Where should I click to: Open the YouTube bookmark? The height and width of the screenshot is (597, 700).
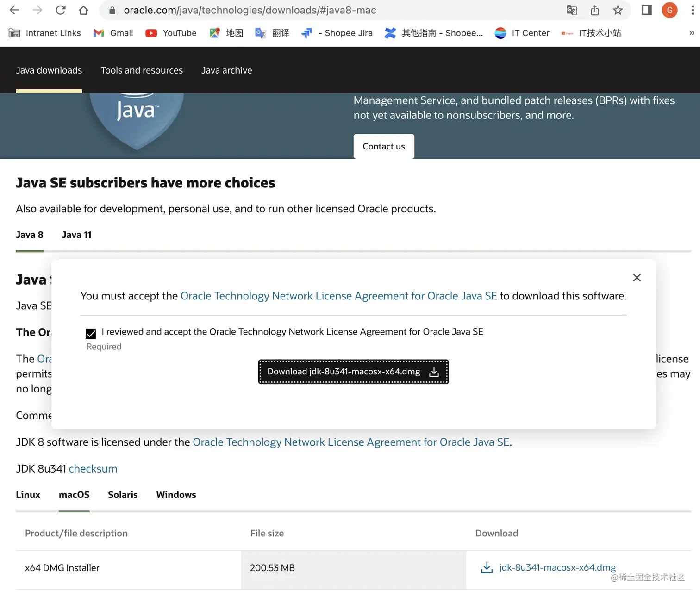pyautogui.click(x=171, y=33)
